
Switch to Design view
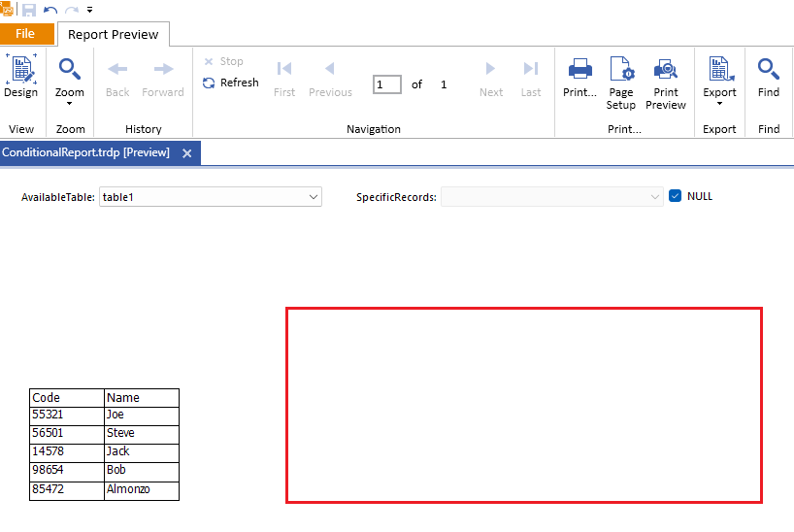[x=20, y=77]
